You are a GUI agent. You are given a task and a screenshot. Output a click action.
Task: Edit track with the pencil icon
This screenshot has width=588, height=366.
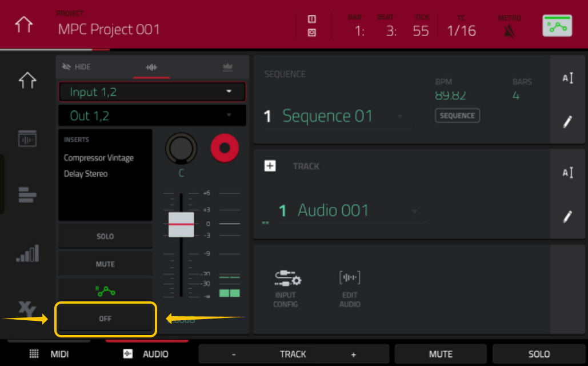click(x=567, y=217)
